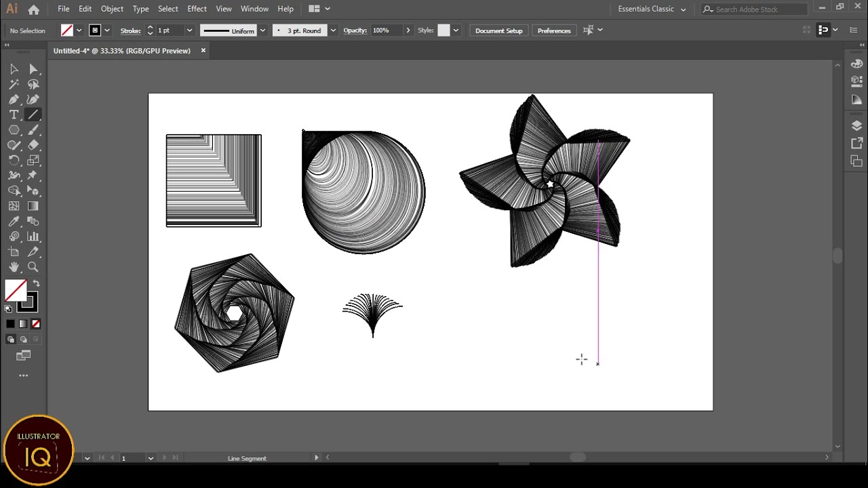Select the Magic Wand tool
This screenshot has height=488, width=868.
click(x=14, y=85)
